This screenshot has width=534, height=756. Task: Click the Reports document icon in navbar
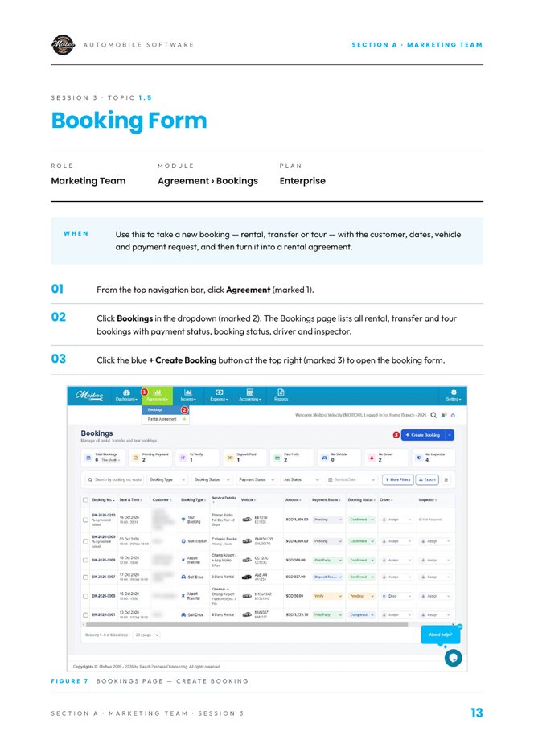(x=281, y=392)
